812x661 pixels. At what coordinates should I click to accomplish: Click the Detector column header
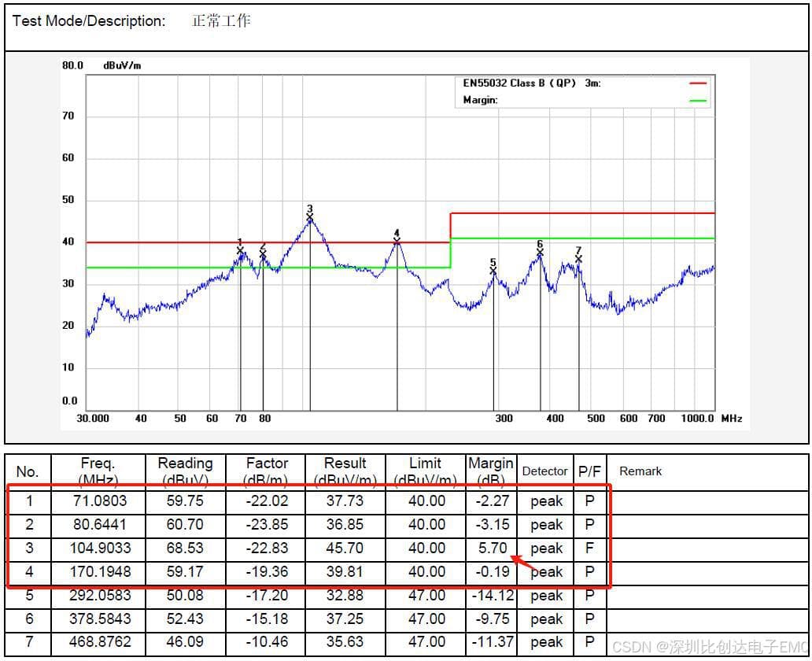point(544,471)
